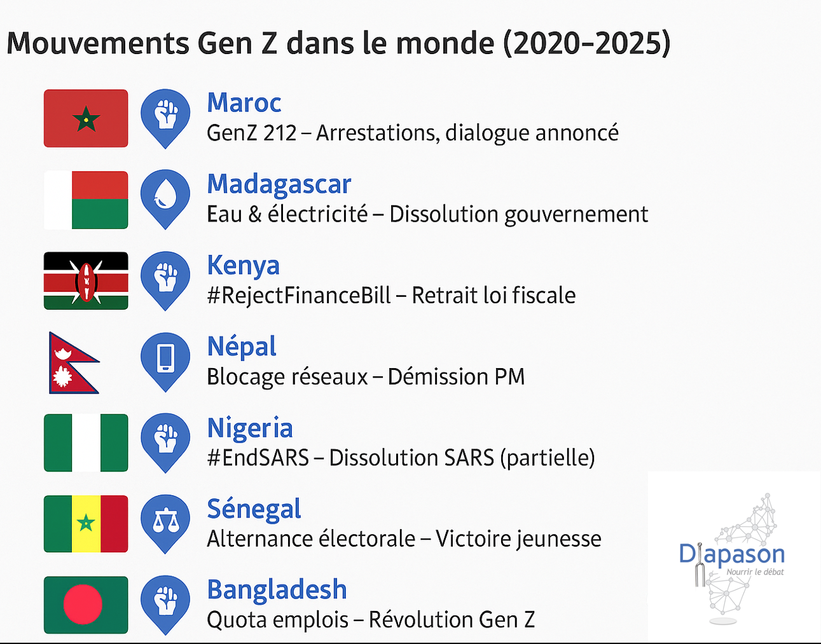Select the raised fist pin next to Nigeria

point(165,439)
